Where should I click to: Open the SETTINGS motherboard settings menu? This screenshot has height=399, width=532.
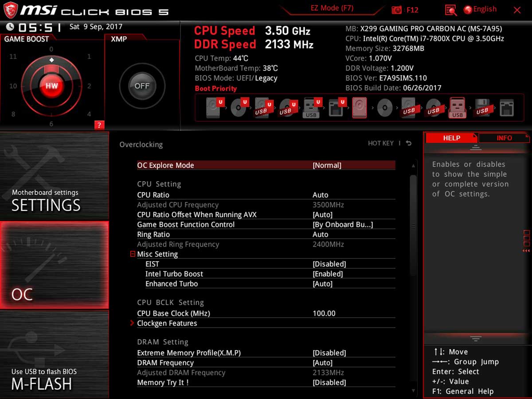coord(54,176)
